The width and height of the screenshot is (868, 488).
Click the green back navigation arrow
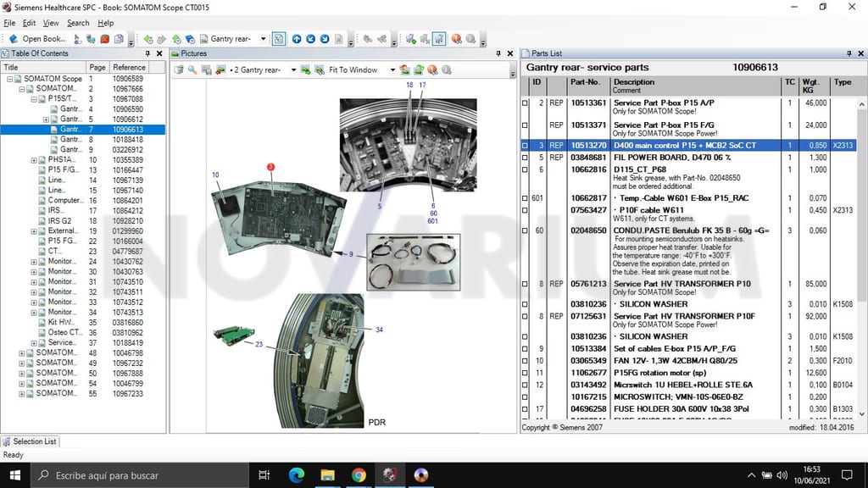tap(147, 39)
